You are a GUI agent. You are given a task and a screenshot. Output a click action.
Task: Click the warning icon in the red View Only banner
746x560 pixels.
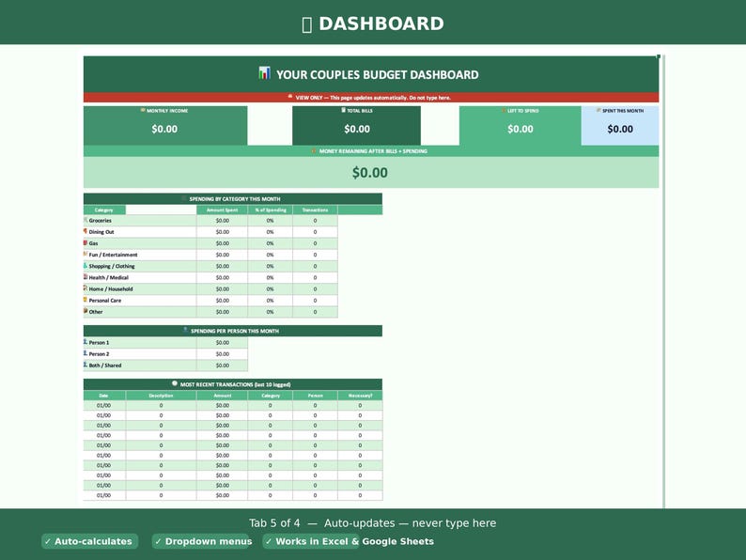[x=290, y=97]
